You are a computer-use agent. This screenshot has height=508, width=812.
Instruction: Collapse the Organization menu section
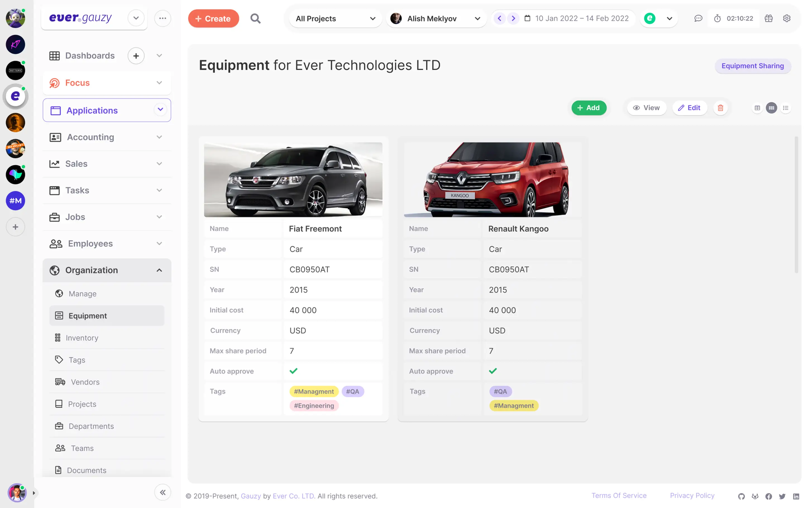pyautogui.click(x=159, y=270)
